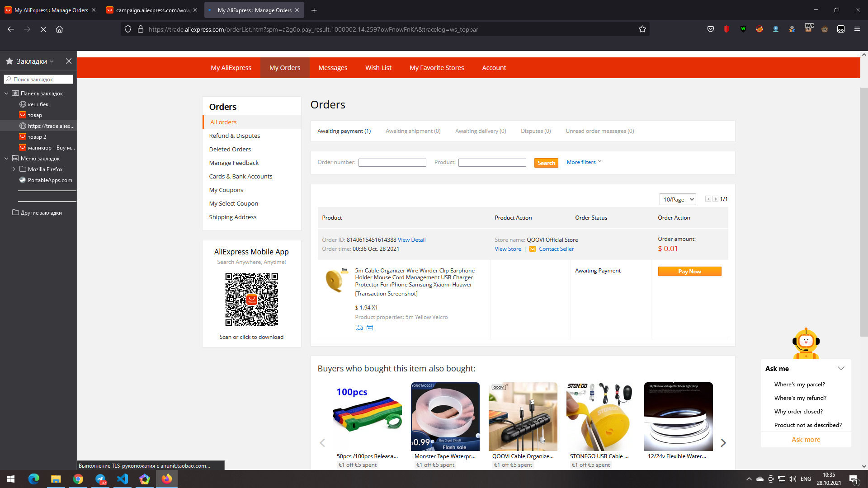This screenshot has width=868, height=488.
Task: Launch Microsoft Edge from the taskbar
Action: click(34, 479)
